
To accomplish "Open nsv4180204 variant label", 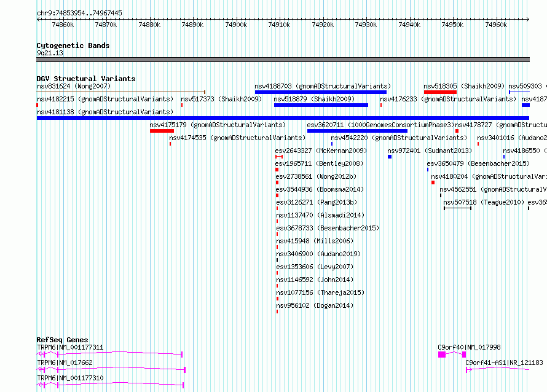I will (489, 176).
